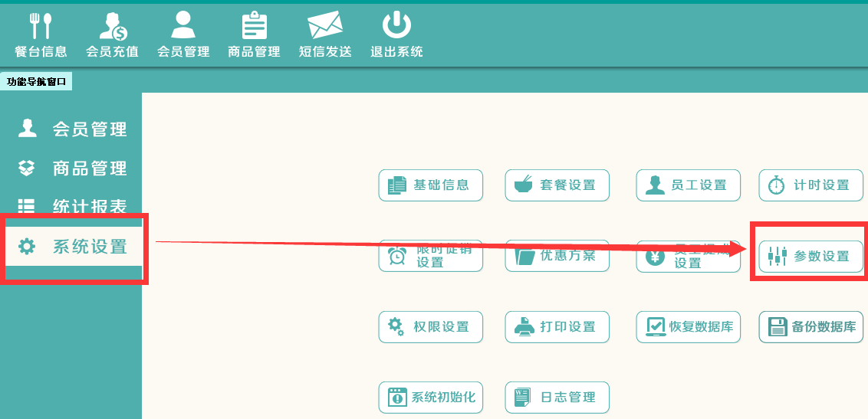Select 商品管理 box icon in sidebar
The image size is (868, 419).
coord(27,168)
